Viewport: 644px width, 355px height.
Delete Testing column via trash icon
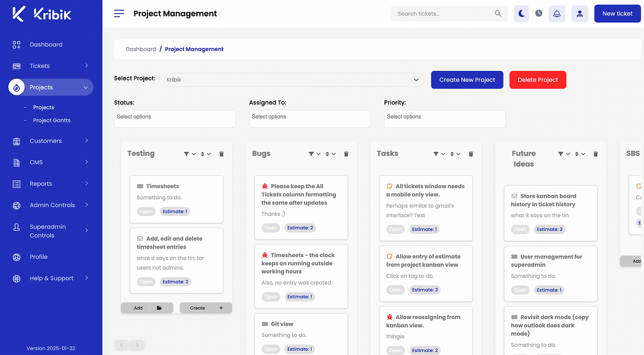coord(221,154)
